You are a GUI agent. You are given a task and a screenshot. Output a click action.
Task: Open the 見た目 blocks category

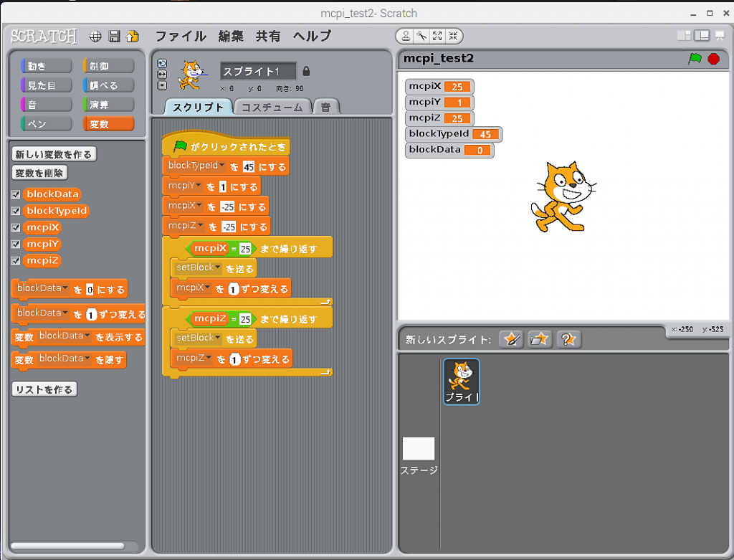coord(47,85)
